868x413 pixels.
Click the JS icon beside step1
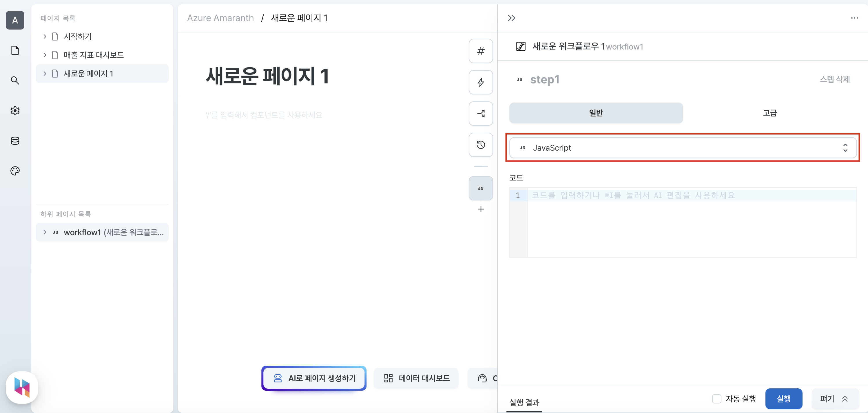[x=519, y=79]
